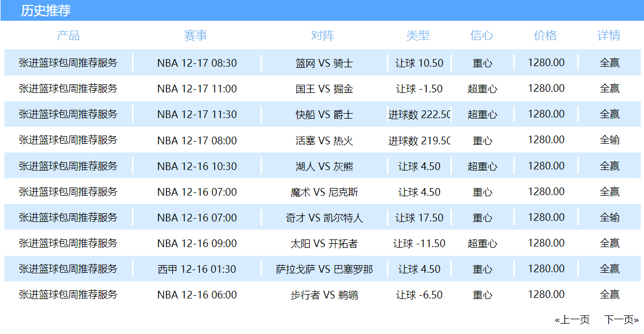Viewport: 644px width, 334px height.
Task: Click 全输 result in 活塞 VS 热火 row
Action: point(610,140)
